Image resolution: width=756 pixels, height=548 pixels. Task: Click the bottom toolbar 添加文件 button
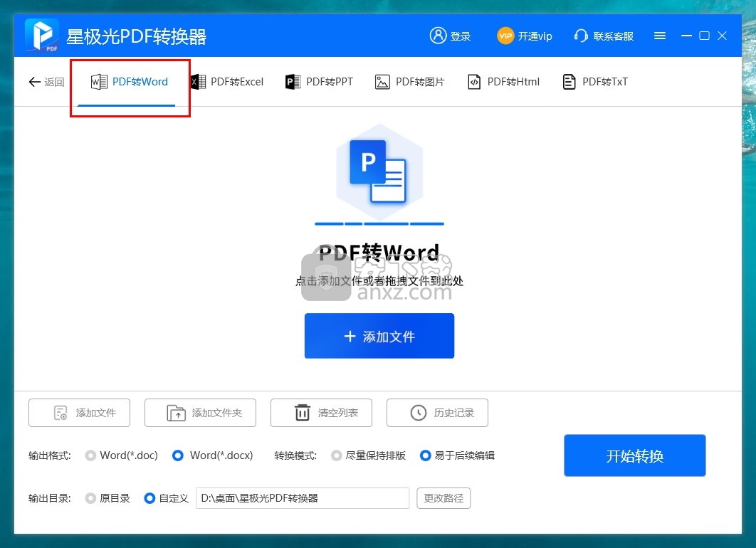coord(79,413)
